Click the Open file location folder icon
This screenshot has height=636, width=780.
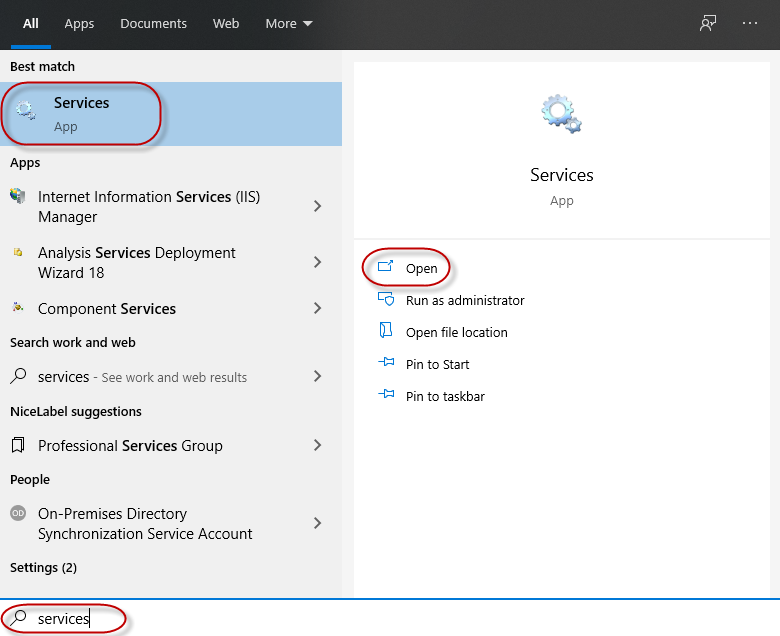pos(386,331)
